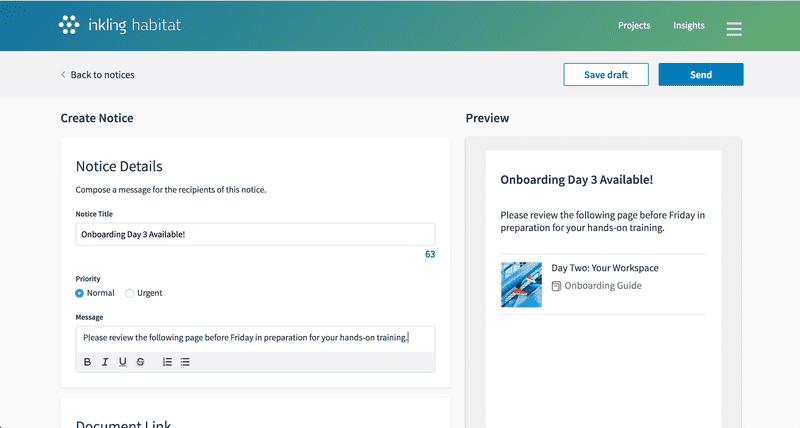The image size is (800, 428).
Task: Click the 'Day Two: Your Workspace' preview title
Action: [605, 268]
